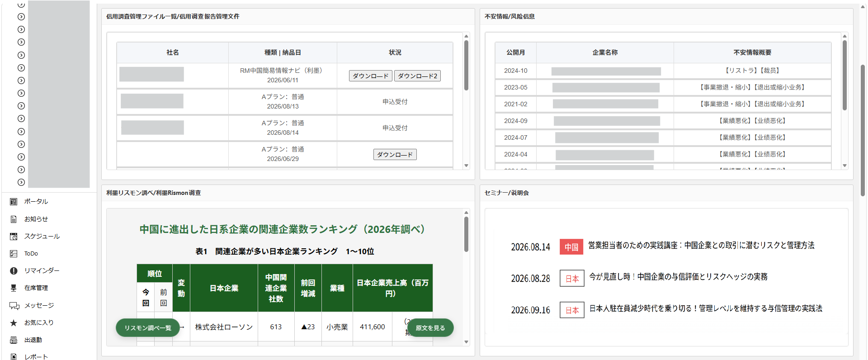Click the 411,600 sales value cell

(373, 327)
